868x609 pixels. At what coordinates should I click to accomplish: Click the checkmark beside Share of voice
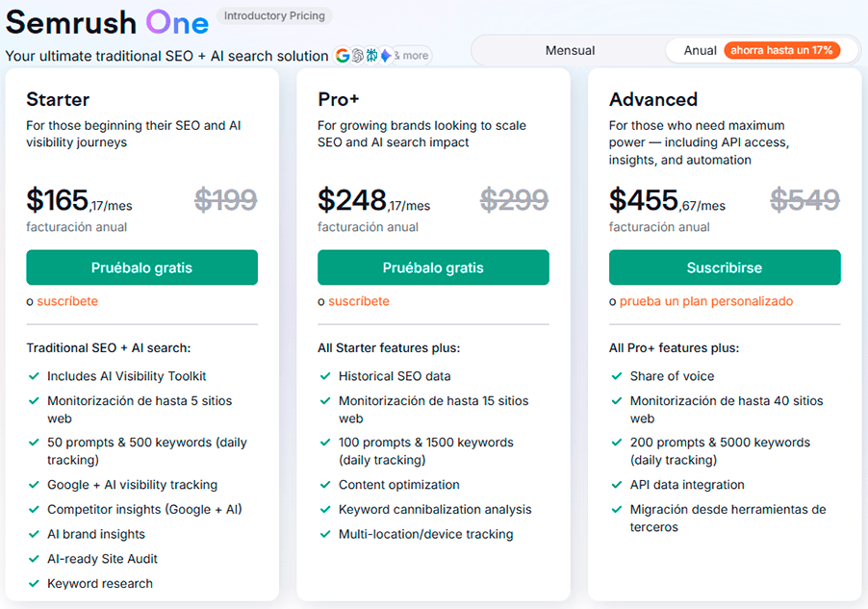pos(616,375)
